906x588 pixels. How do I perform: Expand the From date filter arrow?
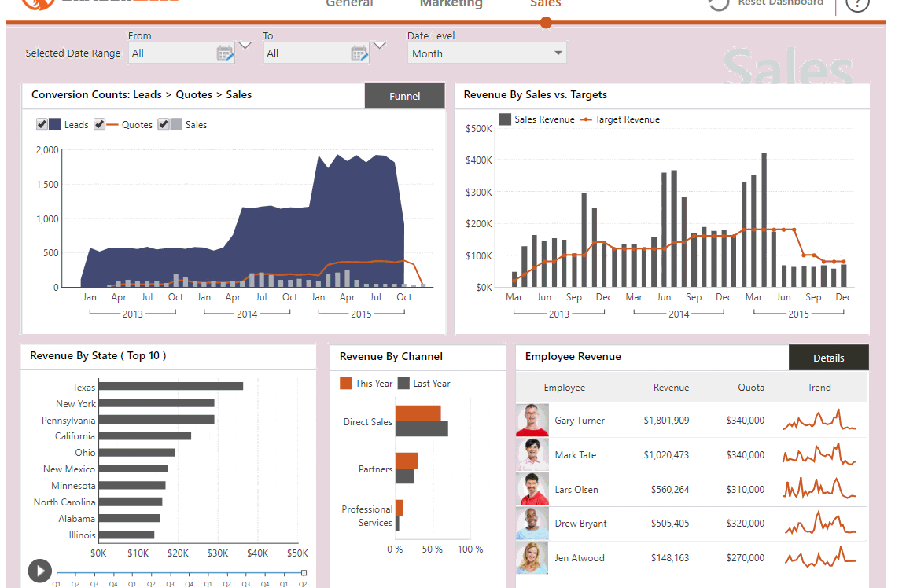click(x=245, y=46)
